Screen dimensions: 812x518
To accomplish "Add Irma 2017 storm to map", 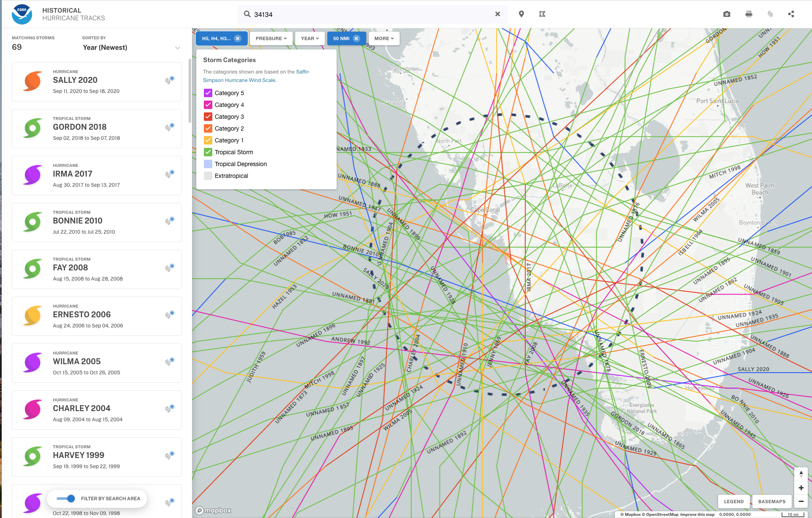I will 170,174.
